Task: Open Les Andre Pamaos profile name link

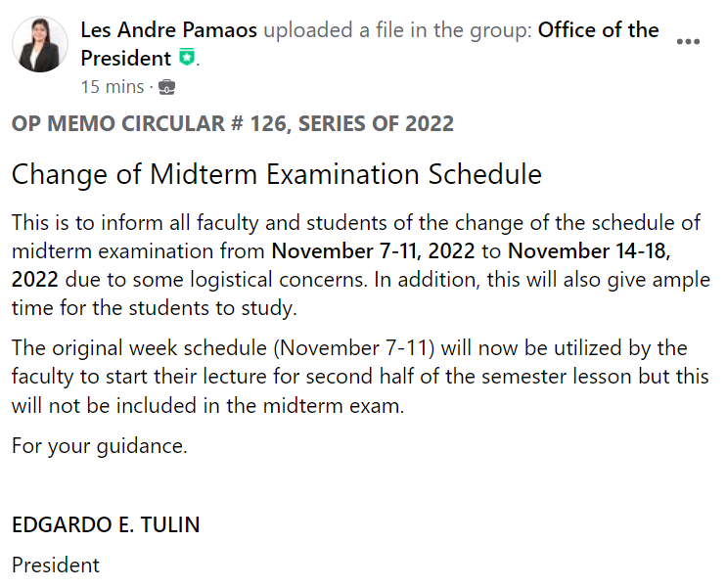Action: 168,30
